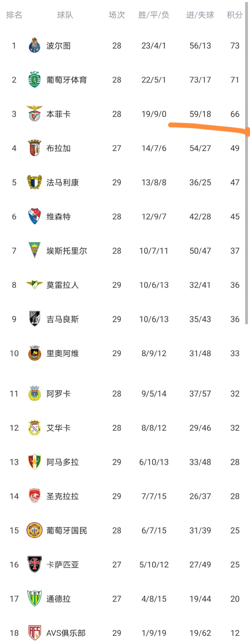This screenshot has width=250, height=644.
Task: Open the Vitória Guimarães (吉马良斯) badge
Action: [34, 319]
